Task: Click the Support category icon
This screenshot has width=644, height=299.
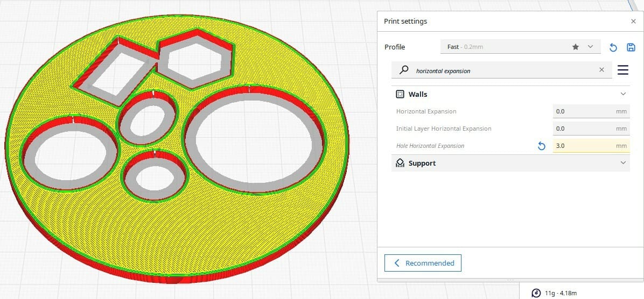Action: [400, 163]
